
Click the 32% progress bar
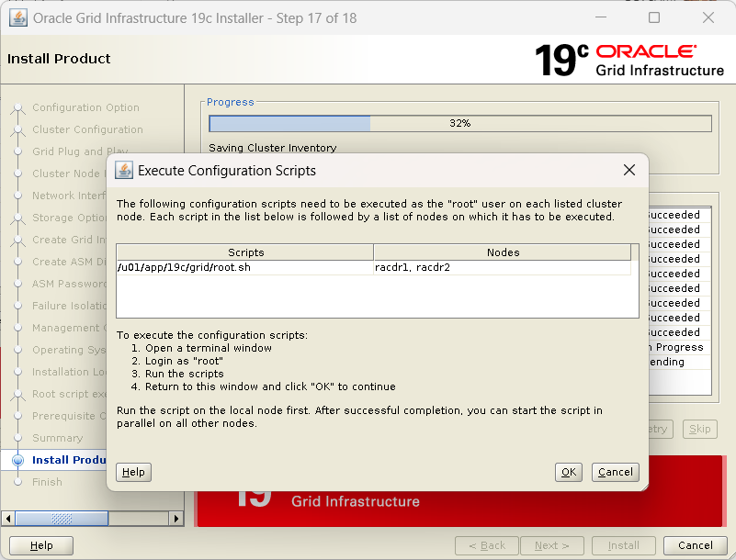tap(460, 123)
